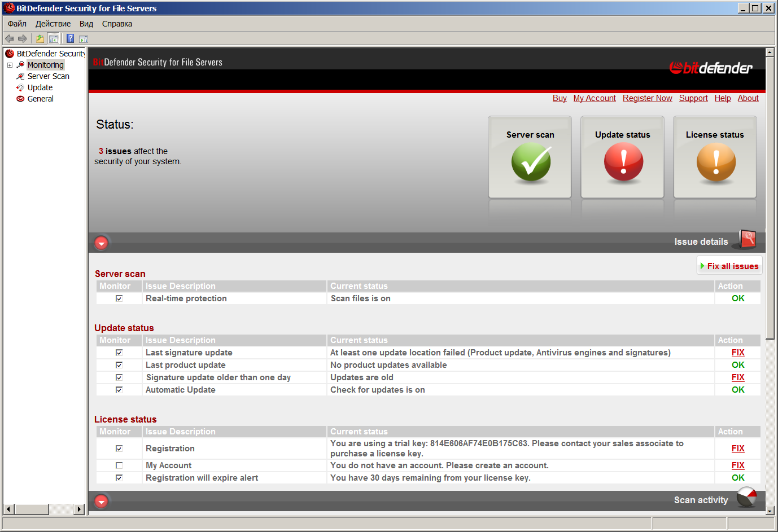Open help via the blue question-mark icon
Viewport: 778px width, 532px height.
click(71, 38)
